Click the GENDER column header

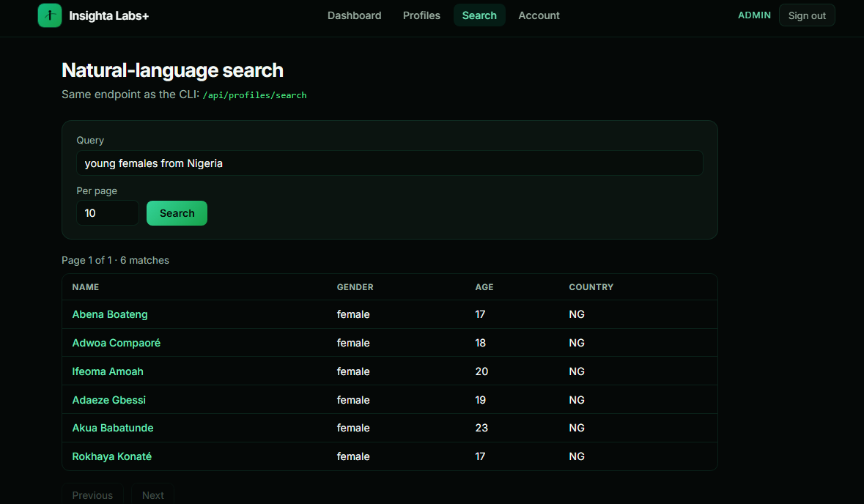tap(355, 287)
